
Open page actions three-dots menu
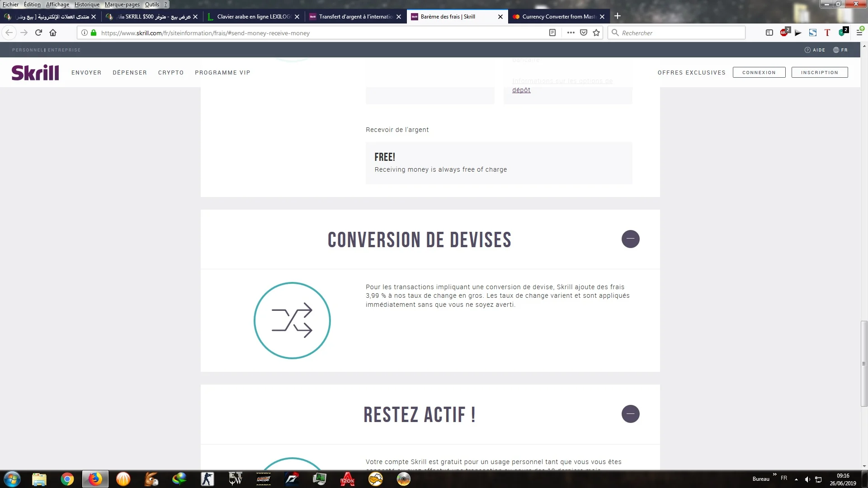click(571, 33)
